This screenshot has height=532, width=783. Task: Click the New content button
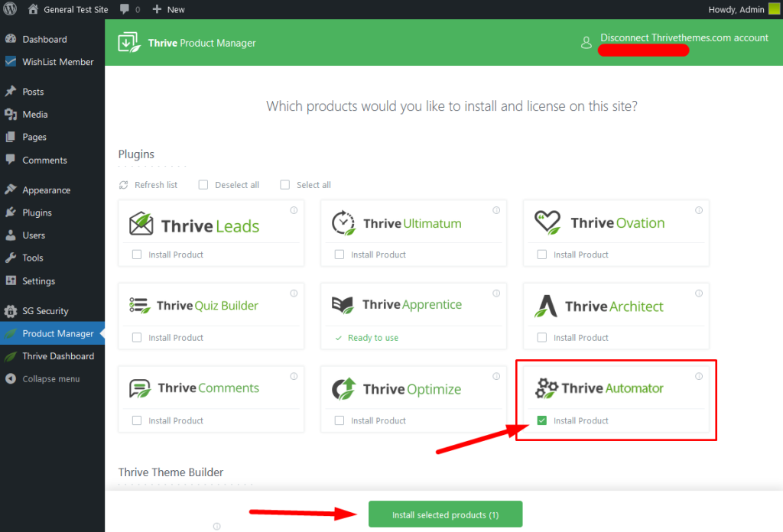(x=169, y=9)
